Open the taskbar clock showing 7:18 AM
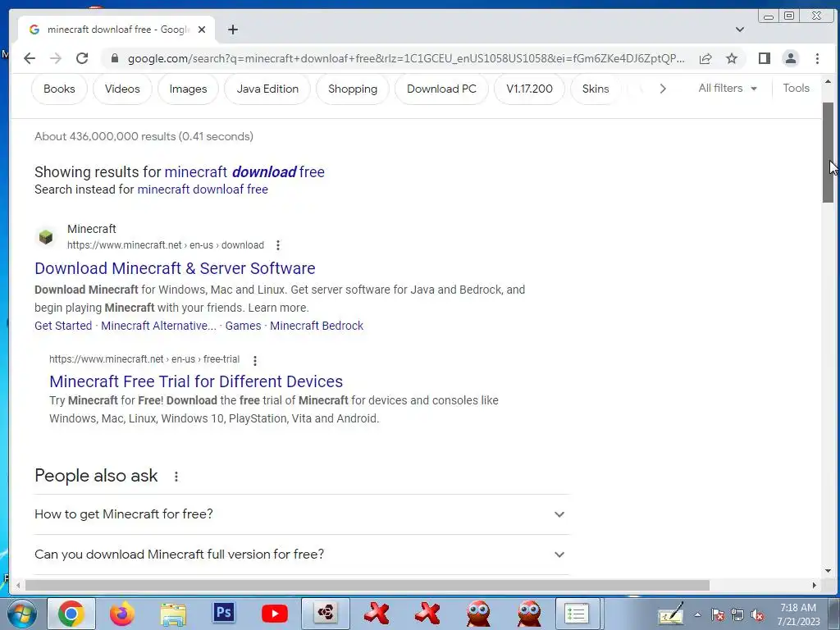Screen dimensions: 840x630 [798, 614]
